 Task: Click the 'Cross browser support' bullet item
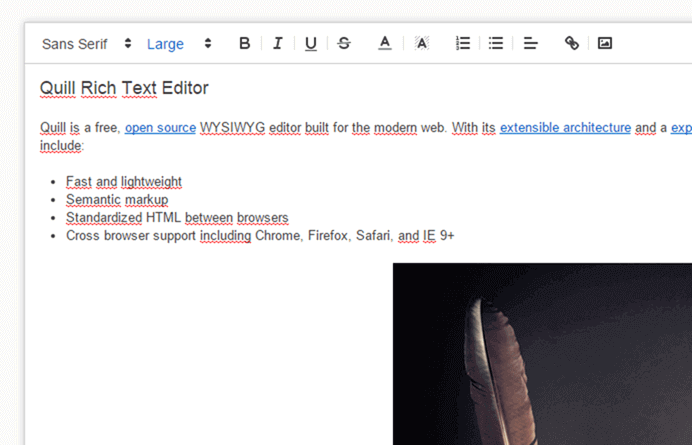(x=260, y=235)
